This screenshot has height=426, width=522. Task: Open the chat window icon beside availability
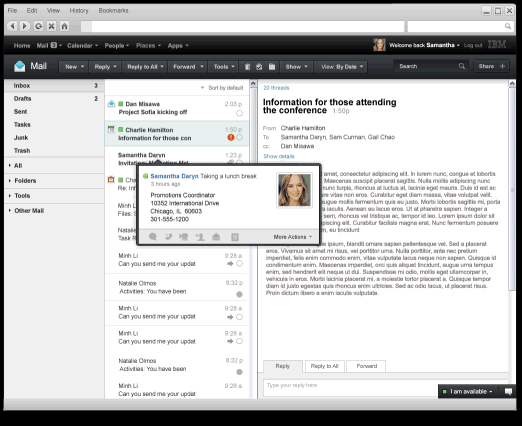508,391
